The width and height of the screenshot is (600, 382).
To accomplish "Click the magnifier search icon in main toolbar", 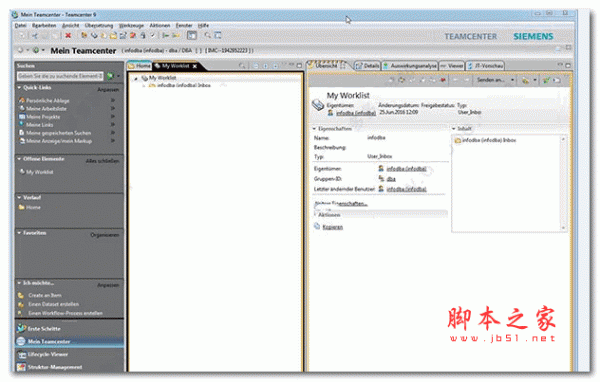I will coord(207,35).
